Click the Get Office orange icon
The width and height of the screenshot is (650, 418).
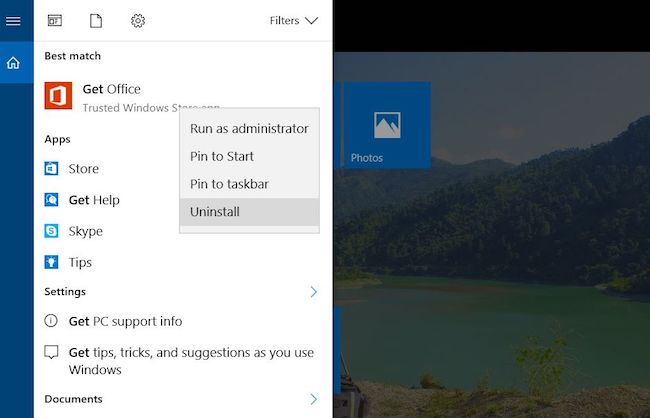pos(58,96)
